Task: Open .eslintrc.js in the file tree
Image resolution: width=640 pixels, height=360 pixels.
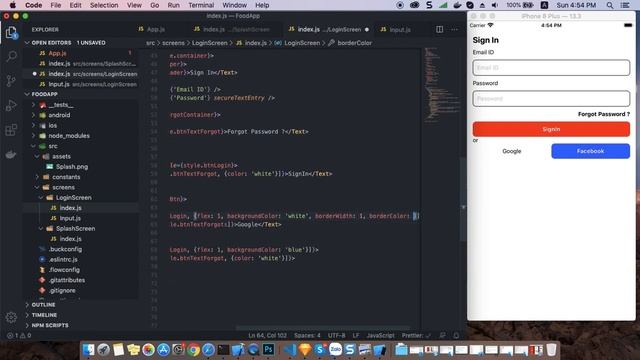Action: 63,259
